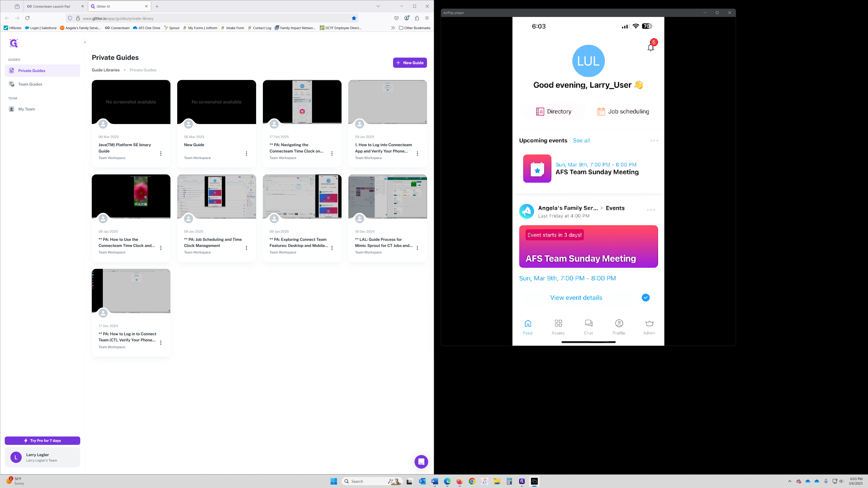
Task: Tap the Profile tab in phone app
Action: click(x=619, y=327)
